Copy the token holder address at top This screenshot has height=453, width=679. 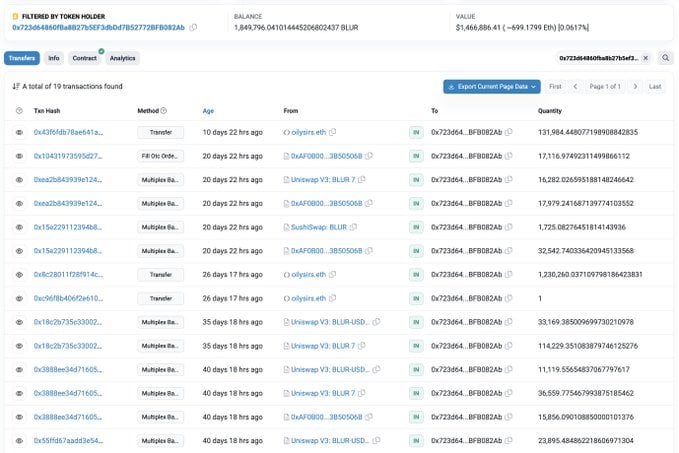pos(193,27)
